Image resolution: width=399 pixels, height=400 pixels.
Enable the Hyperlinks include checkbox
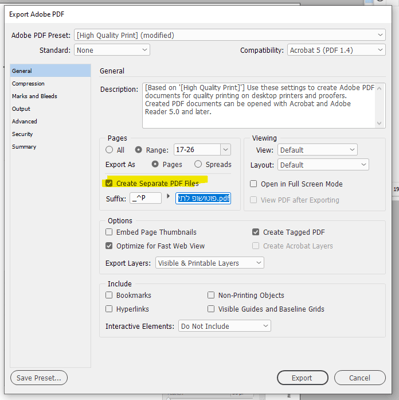(109, 309)
